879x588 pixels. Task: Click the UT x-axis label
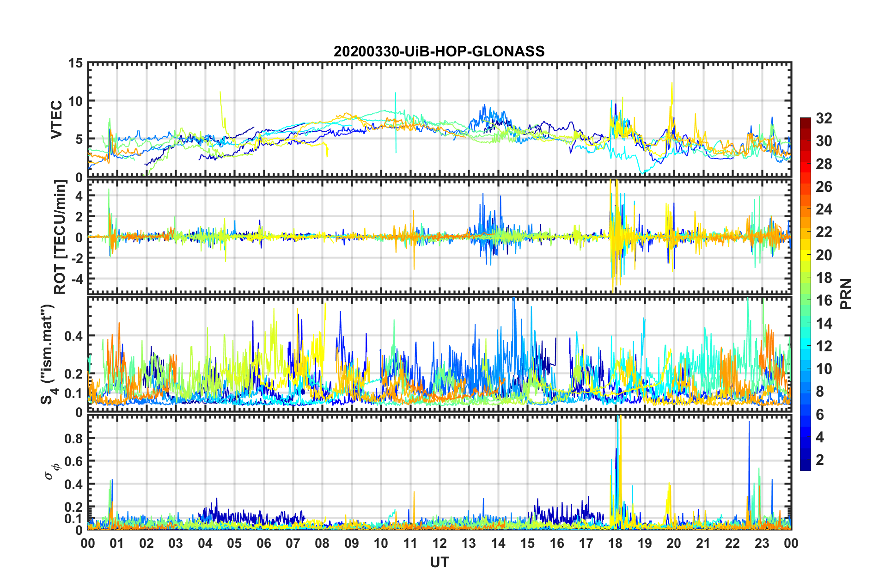pos(439,562)
